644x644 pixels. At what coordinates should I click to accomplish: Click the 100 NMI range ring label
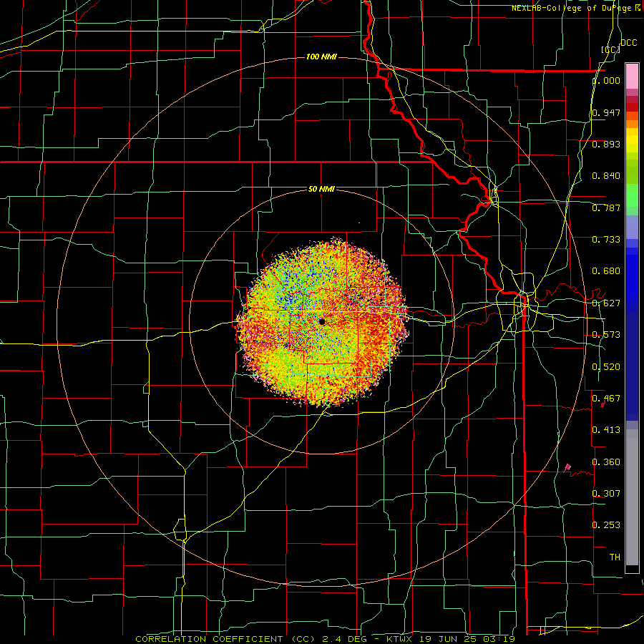click(321, 57)
